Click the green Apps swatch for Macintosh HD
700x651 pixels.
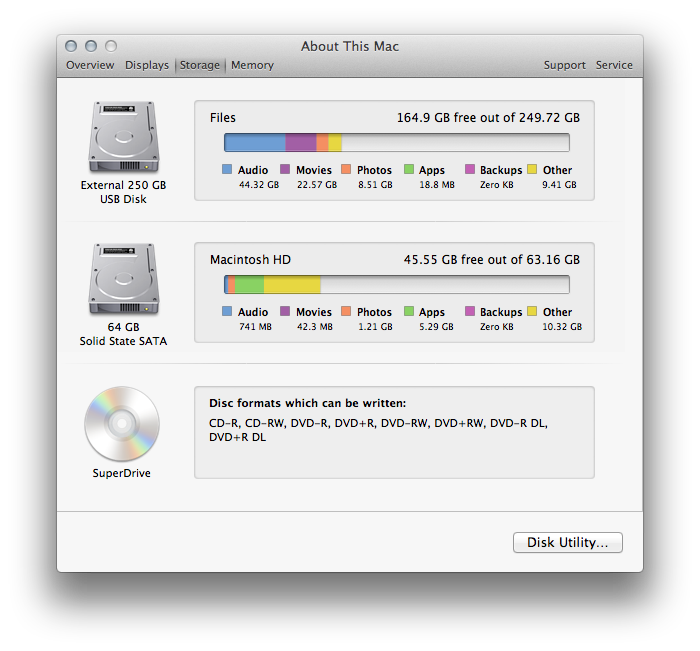click(409, 311)
